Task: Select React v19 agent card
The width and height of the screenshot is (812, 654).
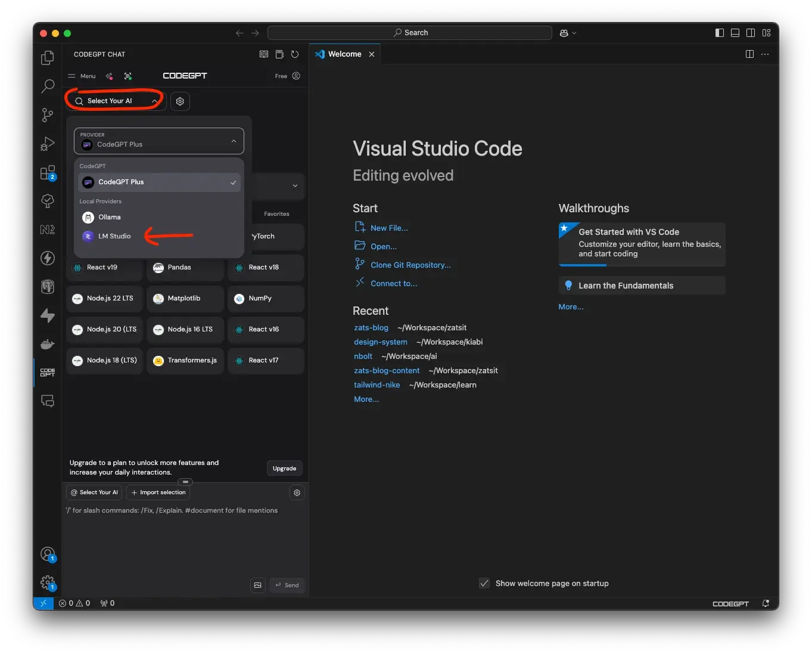Action: click(x=105, y=268)
